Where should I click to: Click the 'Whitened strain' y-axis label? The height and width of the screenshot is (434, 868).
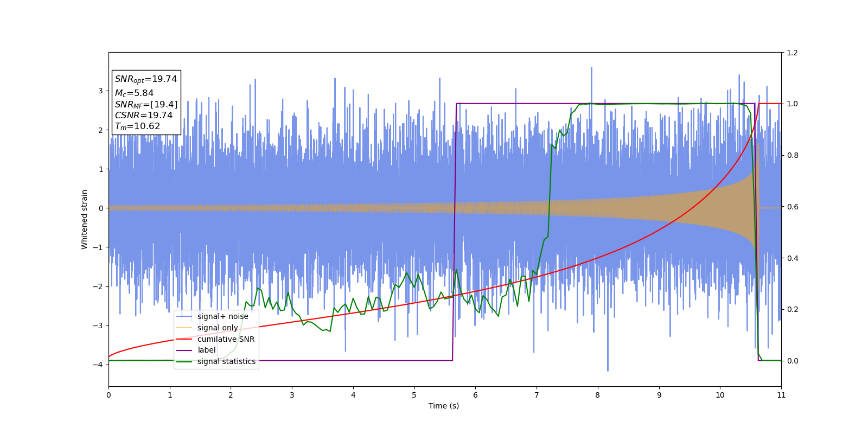tap(85, 219)
